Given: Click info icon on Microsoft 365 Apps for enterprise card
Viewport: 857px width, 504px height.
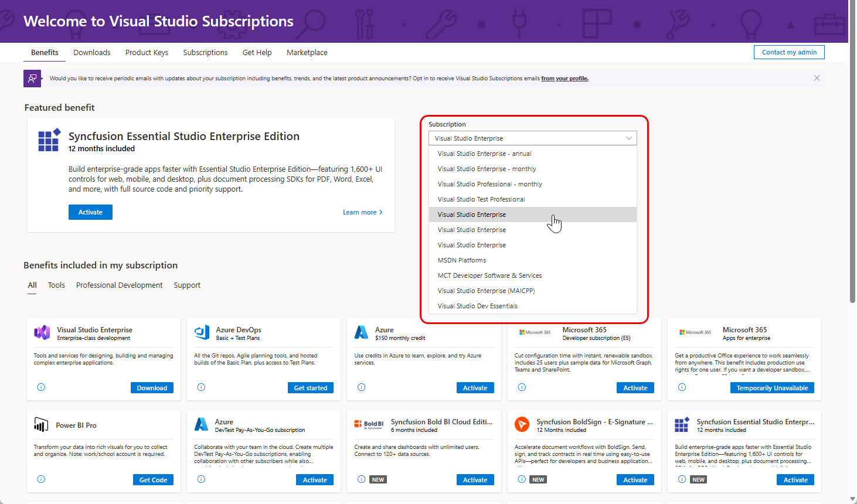Looking at the screenshot, I should pyautogui.click(x=682, y=387).
